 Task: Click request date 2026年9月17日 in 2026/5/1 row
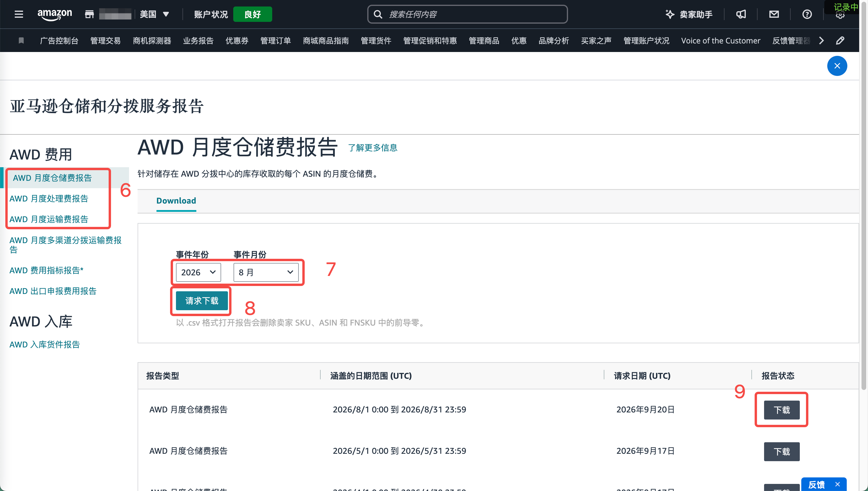(x=645, y=451)
